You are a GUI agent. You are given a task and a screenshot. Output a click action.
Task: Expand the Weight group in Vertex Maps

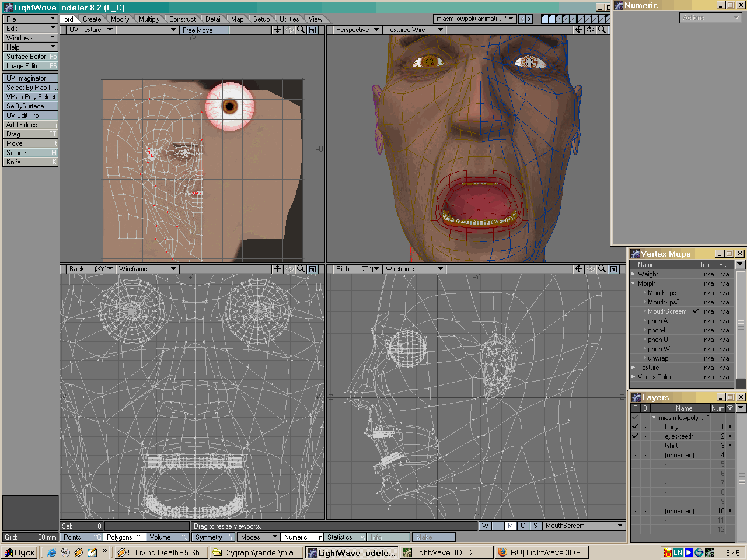pyautogui.click(x=633, y=274)
